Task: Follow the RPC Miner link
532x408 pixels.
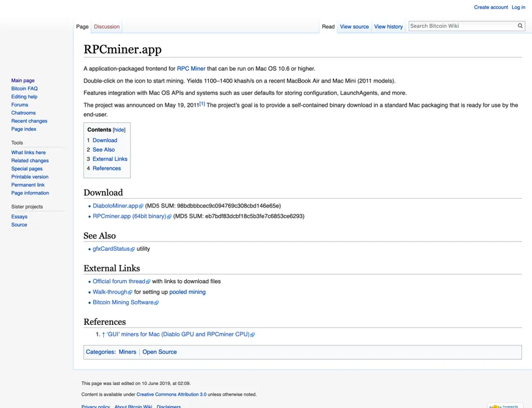Action: [191, 68]
